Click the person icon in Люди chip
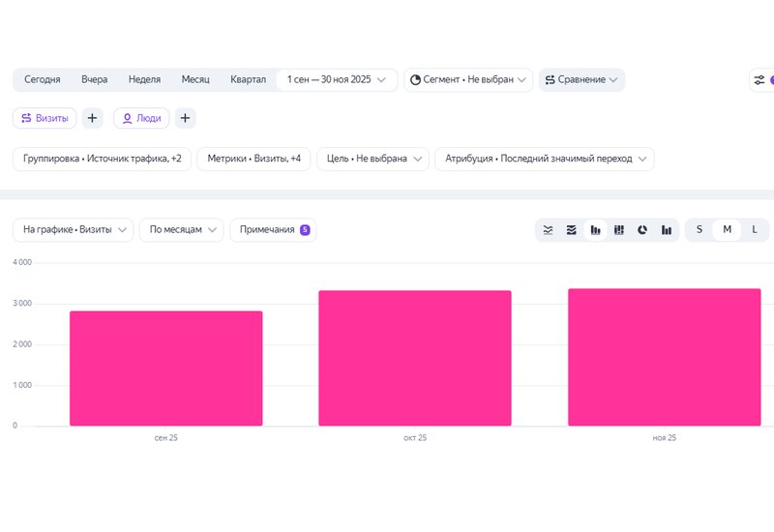 point(127,118)
